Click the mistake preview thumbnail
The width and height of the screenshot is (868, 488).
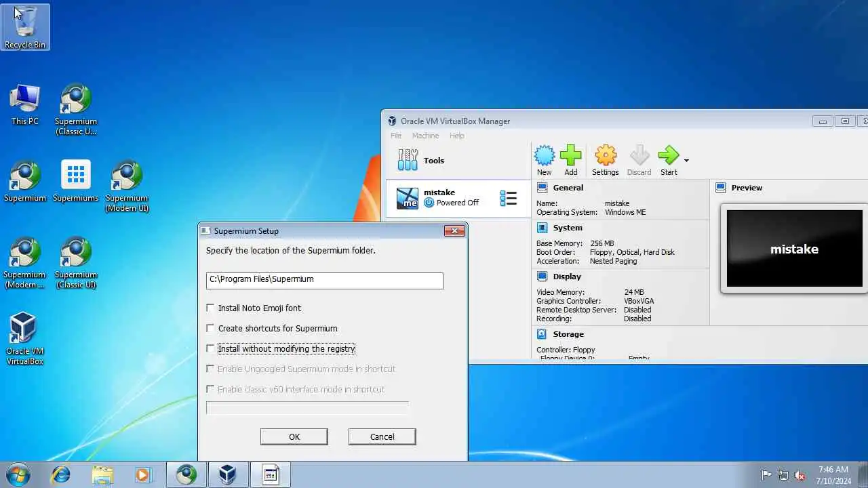click(x=794, y=249)
